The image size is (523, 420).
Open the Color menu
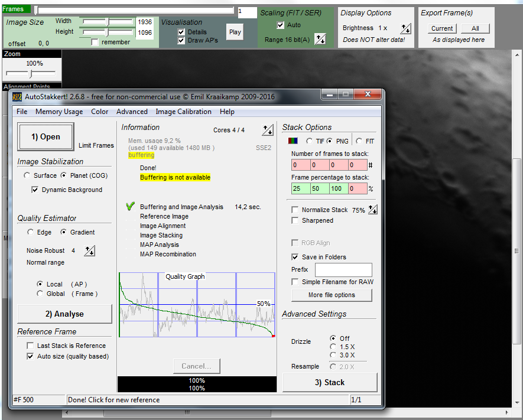[99, 112]
